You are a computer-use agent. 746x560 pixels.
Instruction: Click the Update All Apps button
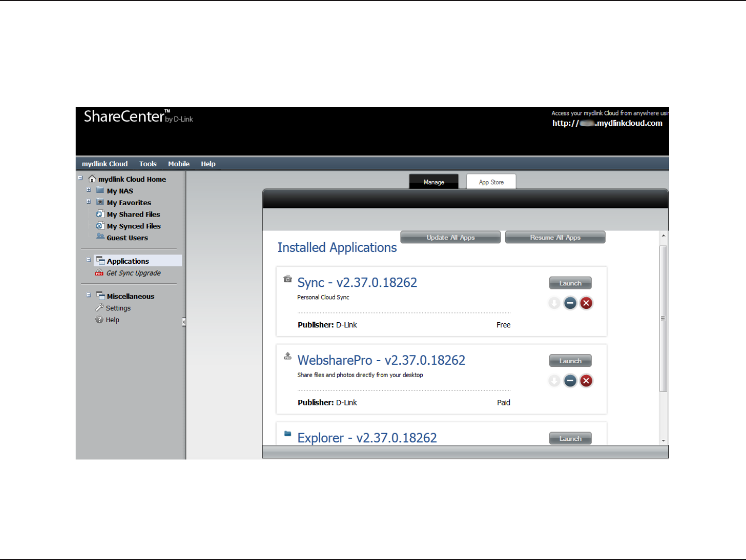(451, 237)
